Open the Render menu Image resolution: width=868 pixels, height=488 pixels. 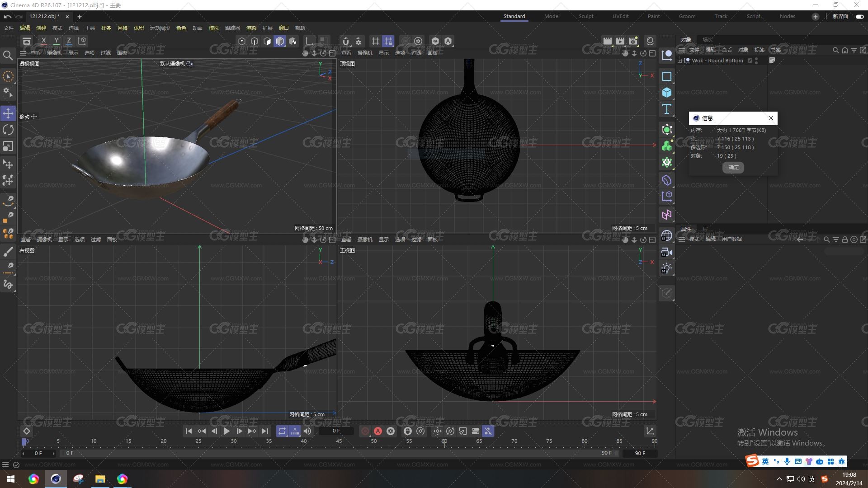251,28
